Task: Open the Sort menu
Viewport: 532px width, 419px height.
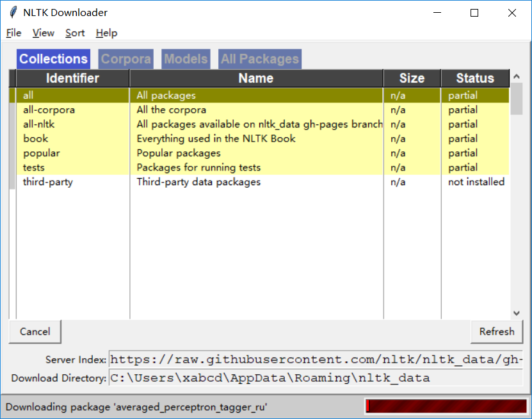Action: (x=75, y=33)
